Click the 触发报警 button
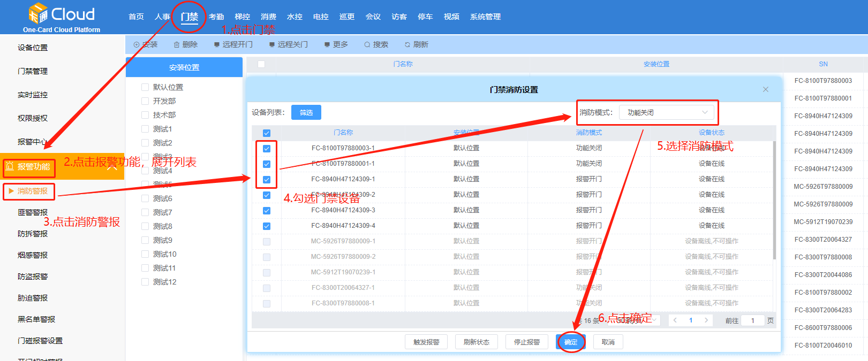Screen dimensions: 868x361 426,342
